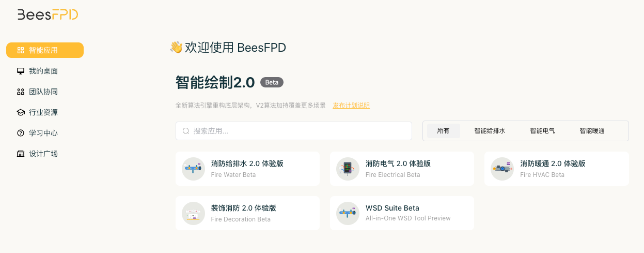This screenshot has width=644, height=253.
Task: Click the 学习中心 question mark icon
Action: (21, 133)
